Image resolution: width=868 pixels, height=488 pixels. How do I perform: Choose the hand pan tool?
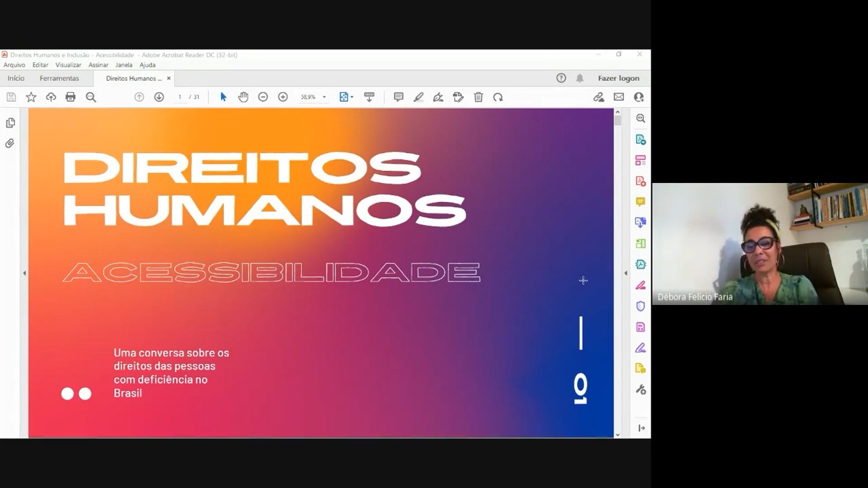(x=243, y=97)
